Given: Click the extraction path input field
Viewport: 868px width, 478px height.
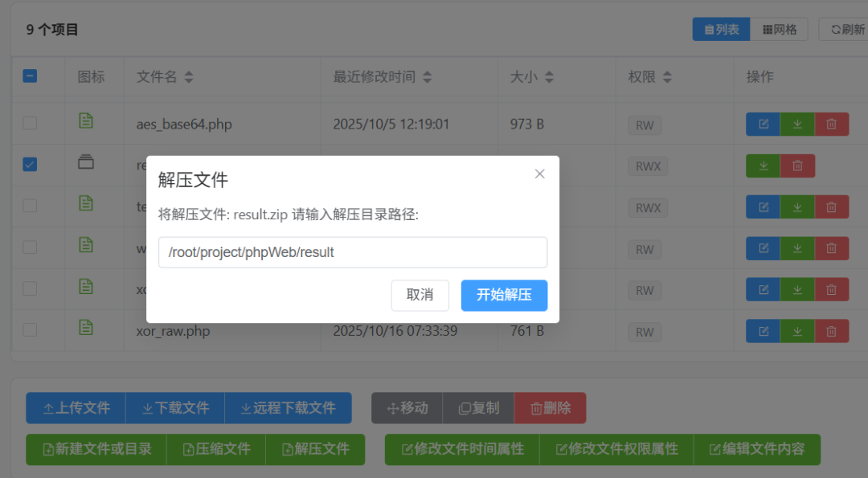Looking at the screenshot, I should [x=352, y=252].
